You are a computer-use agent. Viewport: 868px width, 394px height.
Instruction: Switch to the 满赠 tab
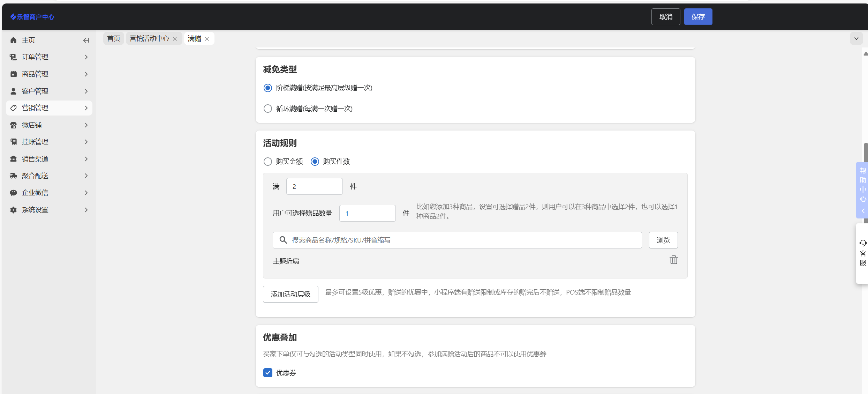[194, 38]
